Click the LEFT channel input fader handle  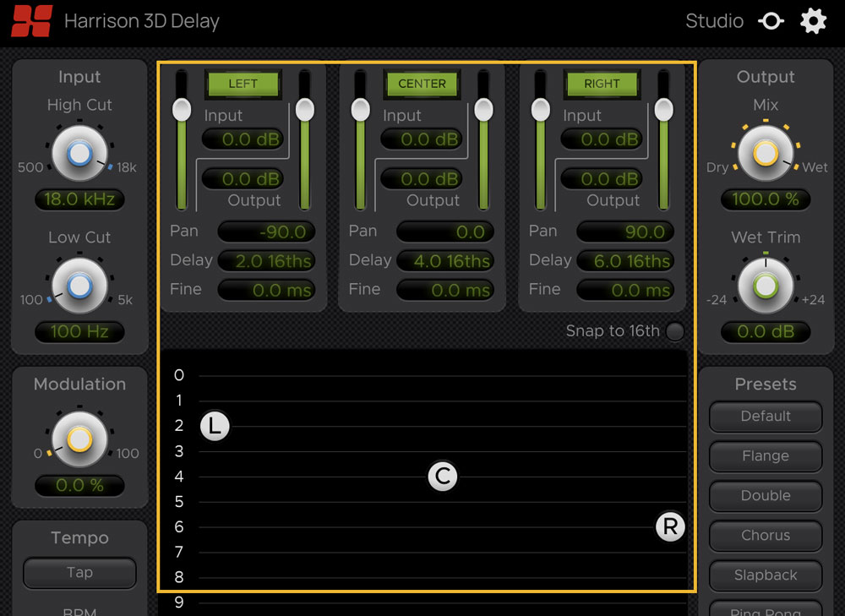click(182, 110)
